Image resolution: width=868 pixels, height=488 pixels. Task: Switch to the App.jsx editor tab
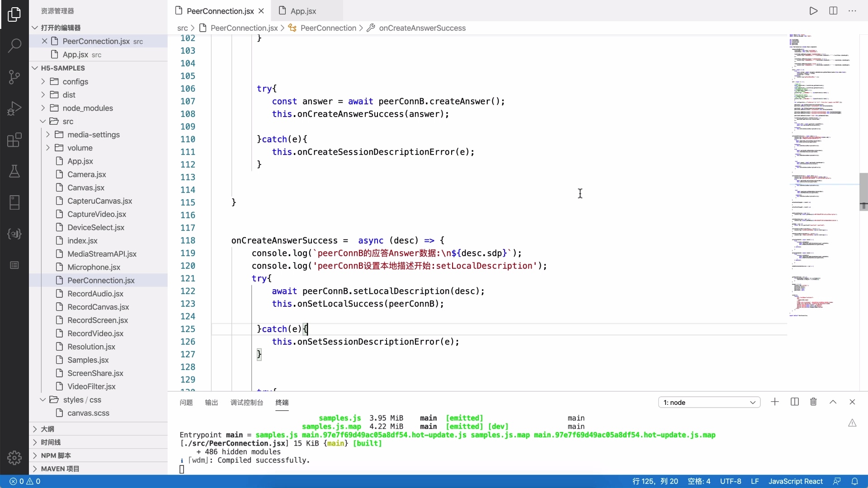(x=303, y=11)
